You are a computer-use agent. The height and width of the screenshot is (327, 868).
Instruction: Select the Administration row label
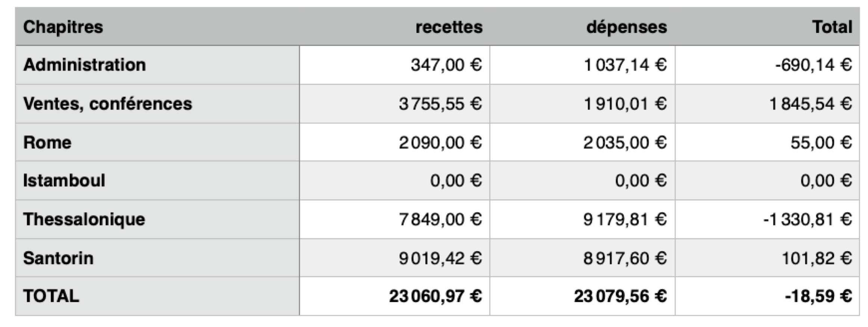84,65
